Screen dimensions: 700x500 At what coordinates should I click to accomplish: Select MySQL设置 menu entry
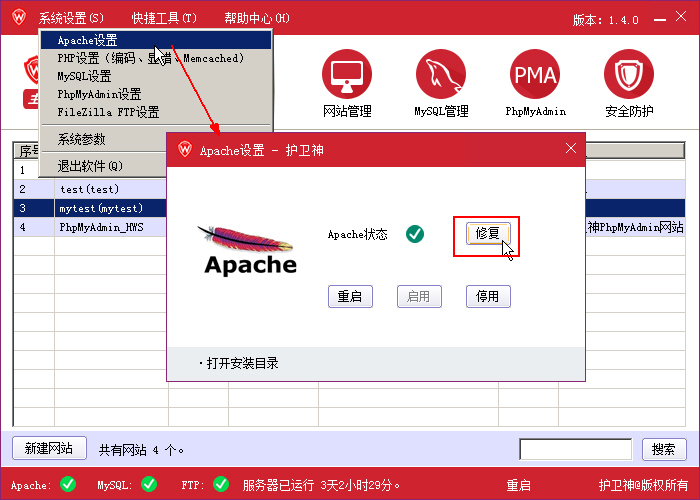click(156, 76)
